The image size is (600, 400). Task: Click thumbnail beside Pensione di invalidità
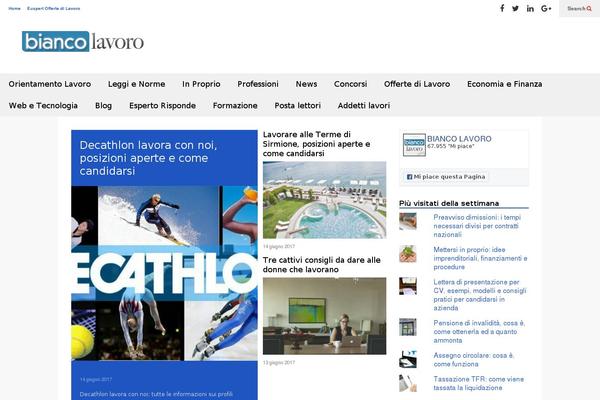click(x=408, y=327)
